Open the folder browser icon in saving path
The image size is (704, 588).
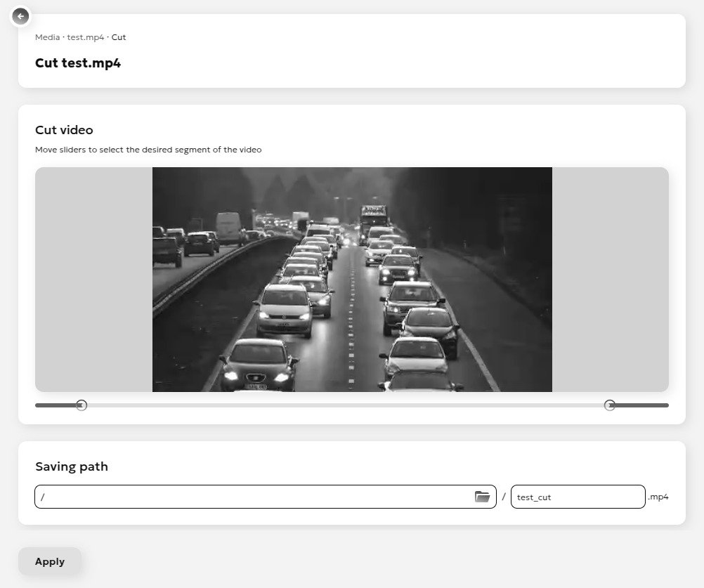pyautogui.click(x=482, y=497)
